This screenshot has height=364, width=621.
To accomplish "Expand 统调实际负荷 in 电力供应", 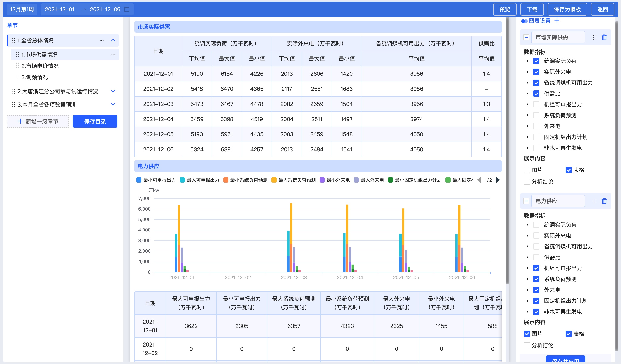I will click(527, 225).
